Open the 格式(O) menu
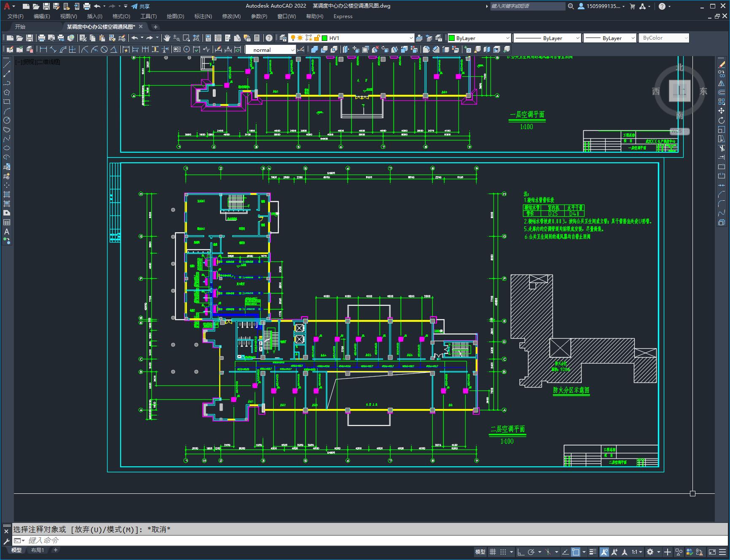Image resolution: width=730 pixels, height=560 pixels. pos(121,16)
